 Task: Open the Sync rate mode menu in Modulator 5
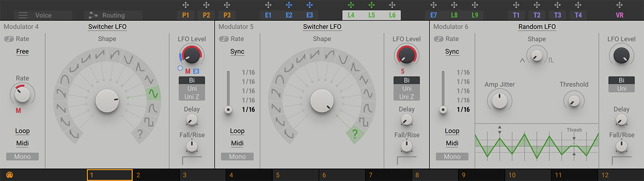(x=237, y=51)
